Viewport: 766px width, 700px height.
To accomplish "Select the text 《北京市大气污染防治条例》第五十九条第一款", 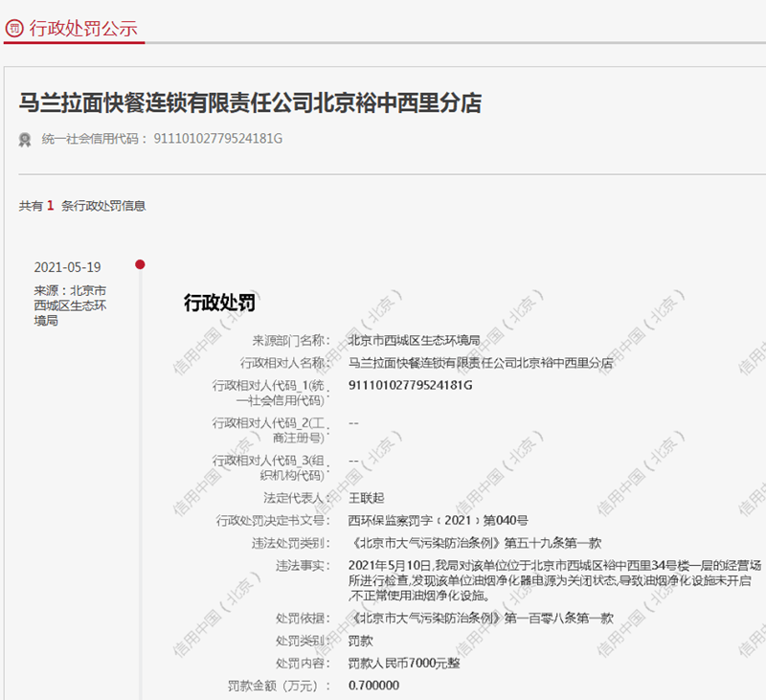I will [475, 543].
